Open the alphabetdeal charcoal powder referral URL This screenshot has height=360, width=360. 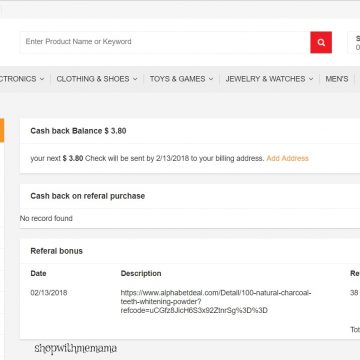pyautogui.click(x=216, y=302)
